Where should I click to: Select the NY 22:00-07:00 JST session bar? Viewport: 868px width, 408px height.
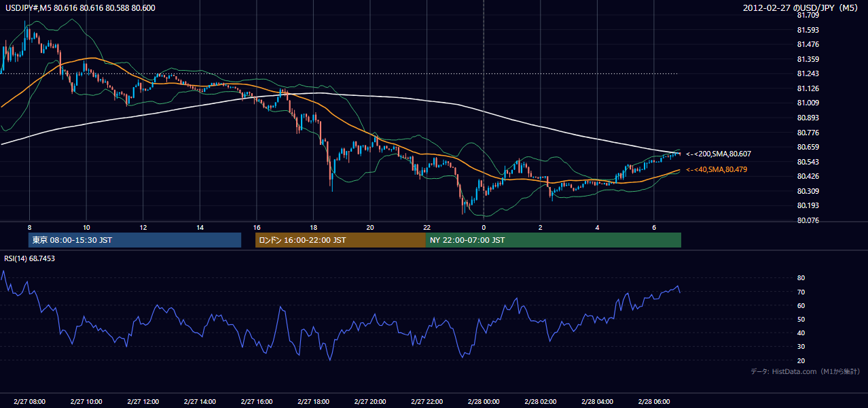pyautogui.click(x=554, y=240)
